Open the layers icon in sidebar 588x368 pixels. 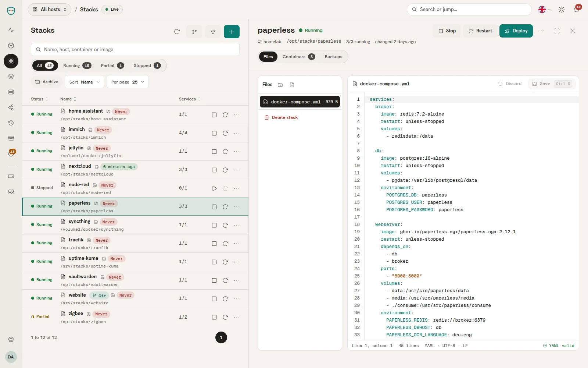coord(11,77)
